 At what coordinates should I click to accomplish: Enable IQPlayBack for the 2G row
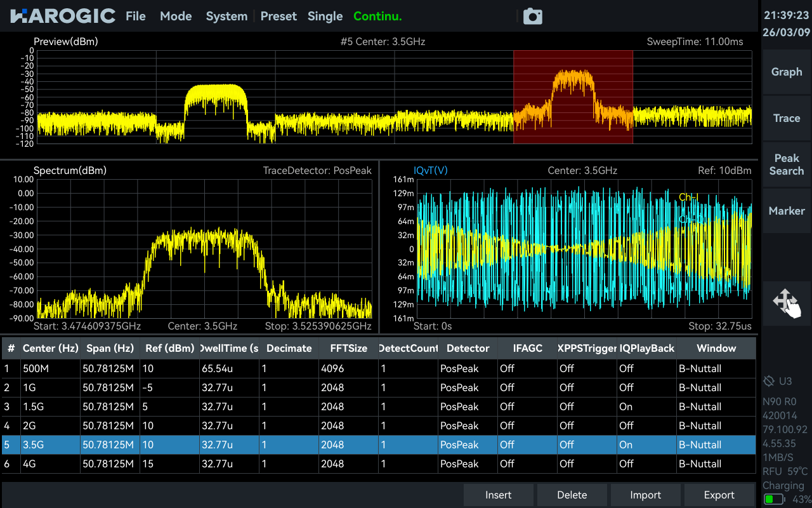coord(646,425)
